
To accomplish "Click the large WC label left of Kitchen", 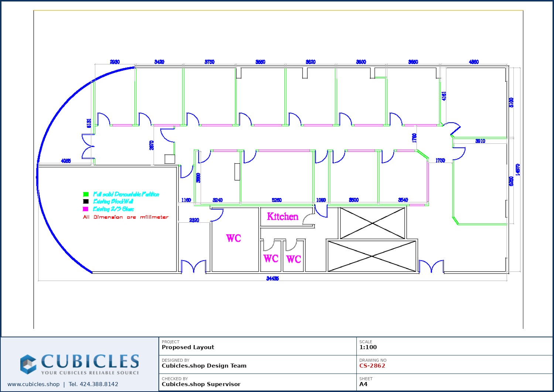I will (234, 238).
